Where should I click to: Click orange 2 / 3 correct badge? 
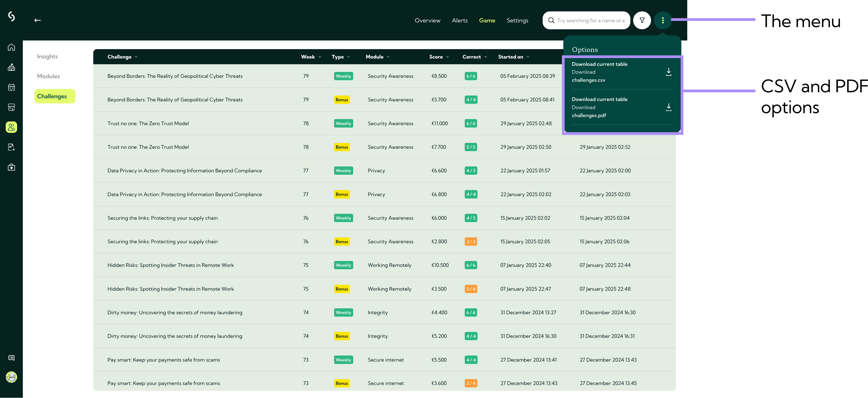(471, 242)
